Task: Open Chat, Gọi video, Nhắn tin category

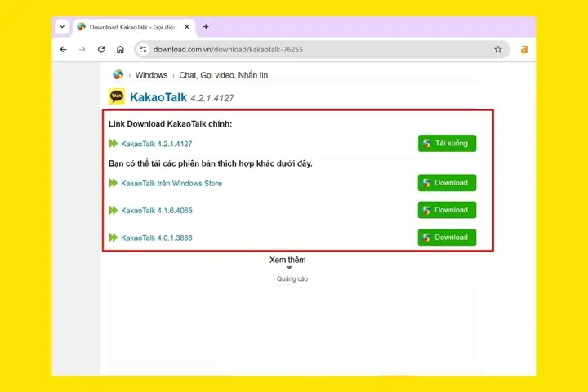Action: (224, 75)
